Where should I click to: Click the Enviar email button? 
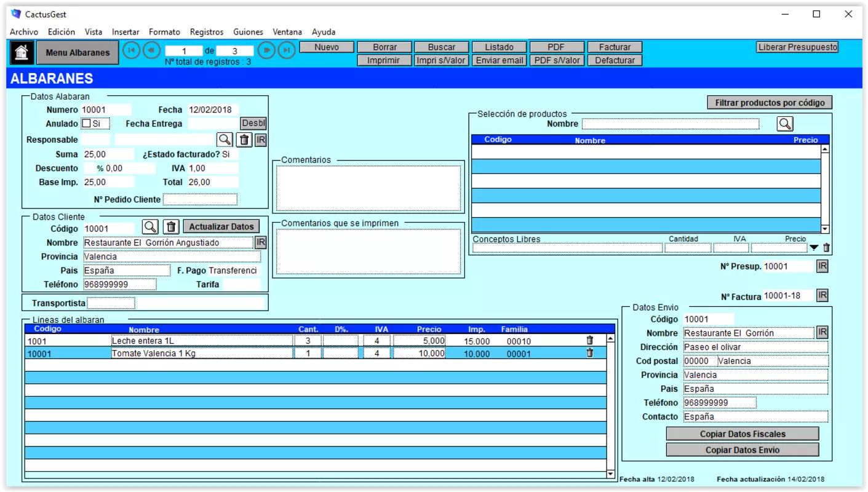coord(500,60)
